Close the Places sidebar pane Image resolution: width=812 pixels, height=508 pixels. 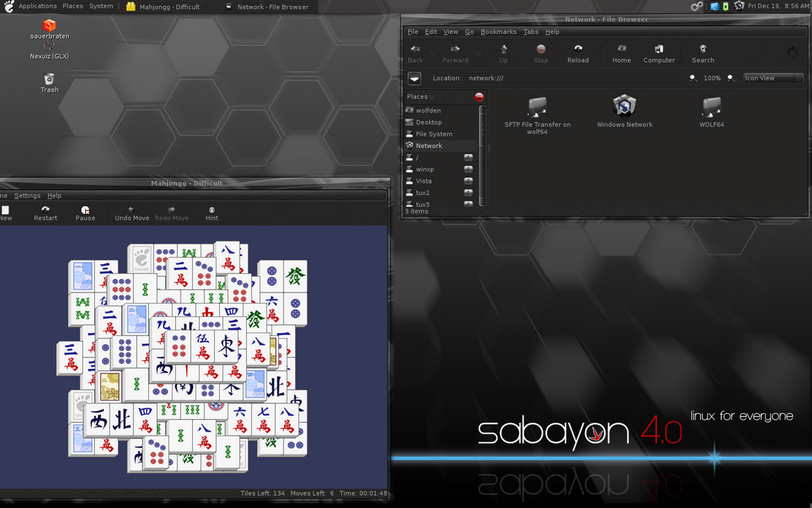tap(479, 97)
